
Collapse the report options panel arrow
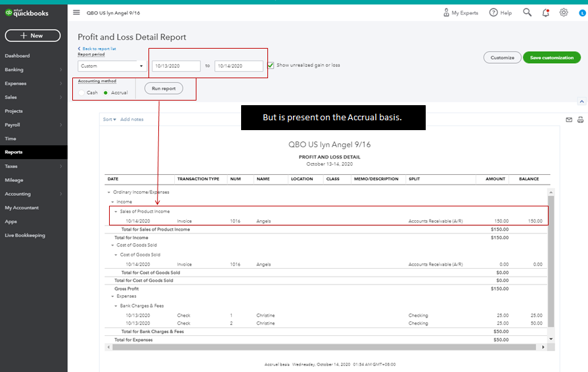581,102
